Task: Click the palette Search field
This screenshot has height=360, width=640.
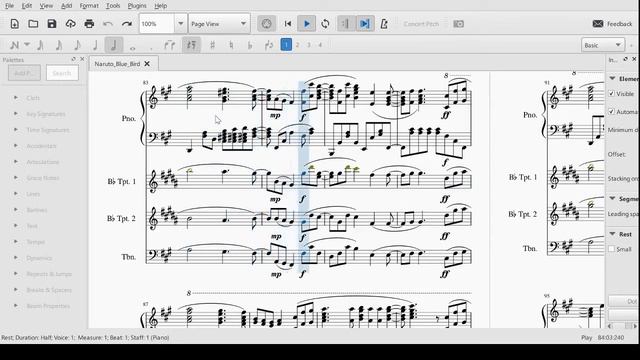Action: click(x=62, y=73)
